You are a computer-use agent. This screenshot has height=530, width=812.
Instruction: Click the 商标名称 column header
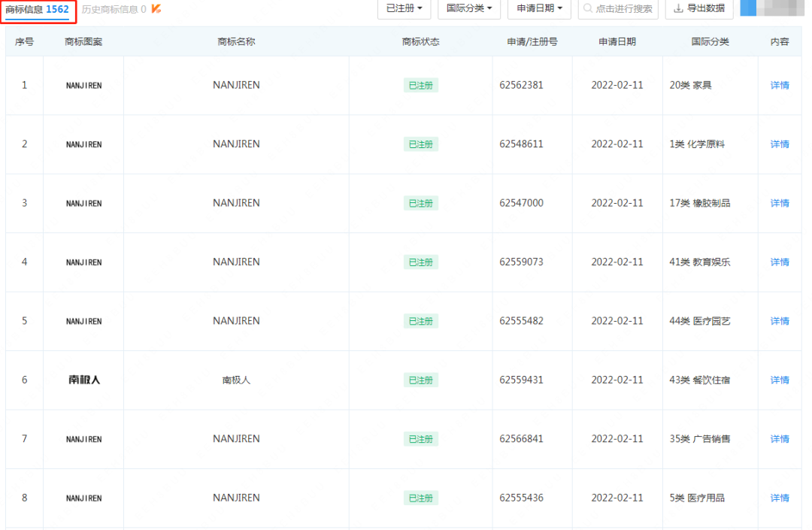pos(236,42)
